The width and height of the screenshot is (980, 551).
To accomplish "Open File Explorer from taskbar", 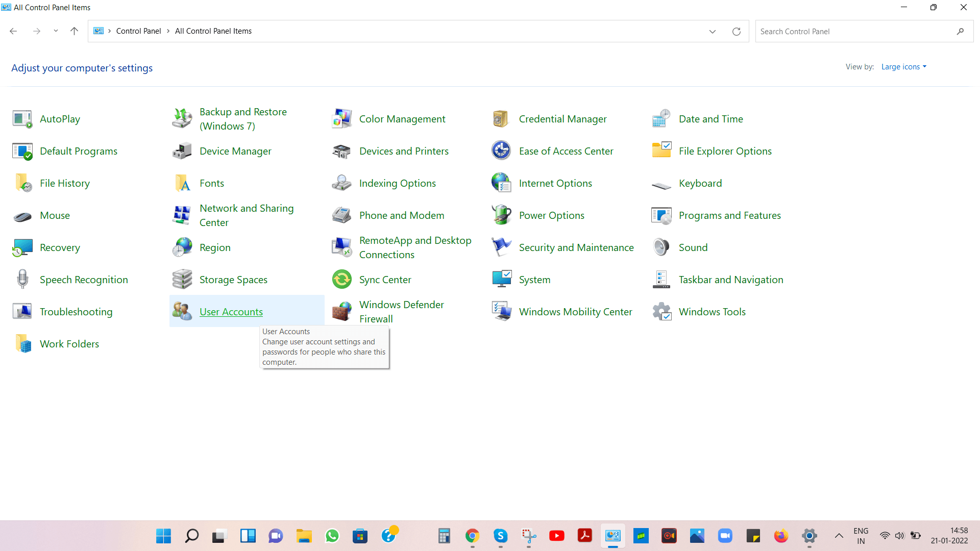I will [304, 536].
